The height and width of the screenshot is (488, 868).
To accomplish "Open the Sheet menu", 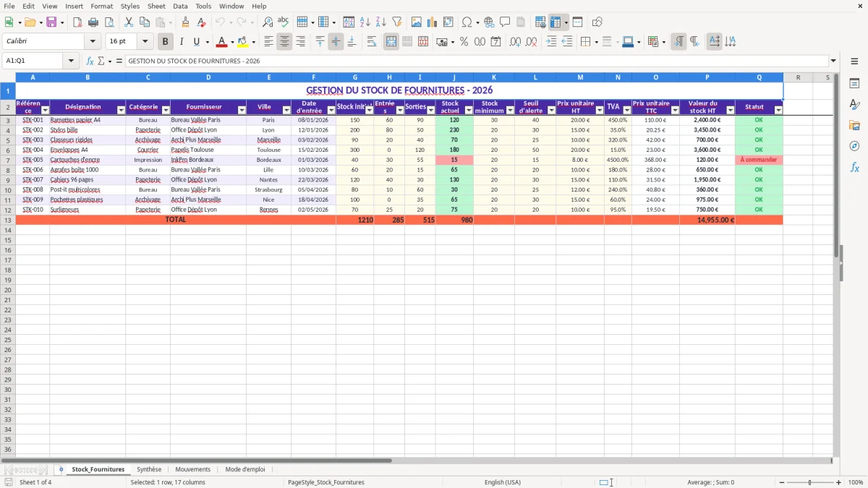I will pos(156,6).
